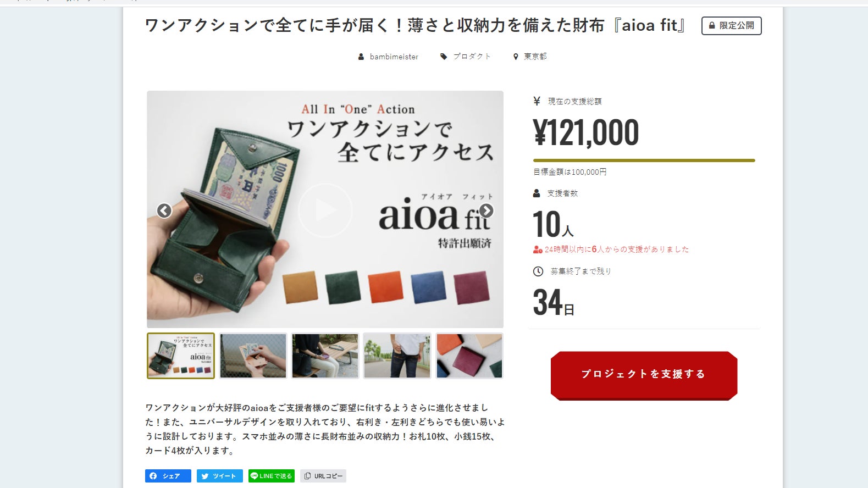Click プロジェクトを支援する red button
The height and width of the screenshot is (488, 868).
pyautogui.click(x=644, y=375)
